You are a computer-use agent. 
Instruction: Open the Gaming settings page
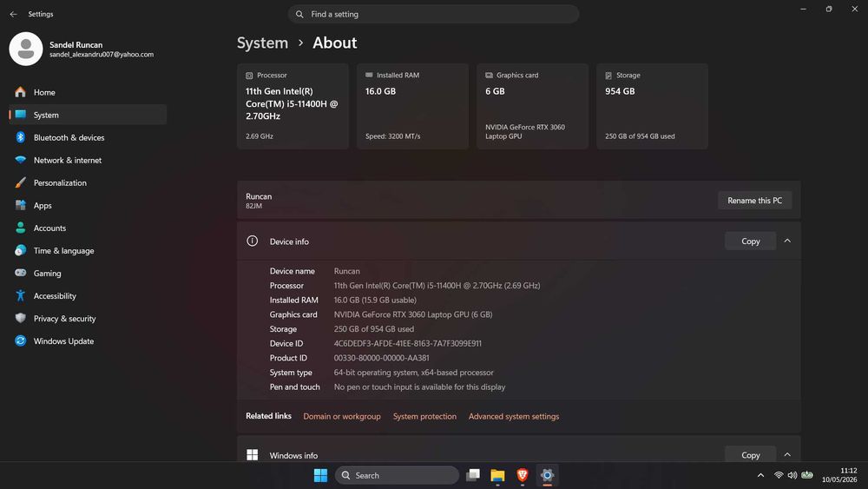pos(88,273)
